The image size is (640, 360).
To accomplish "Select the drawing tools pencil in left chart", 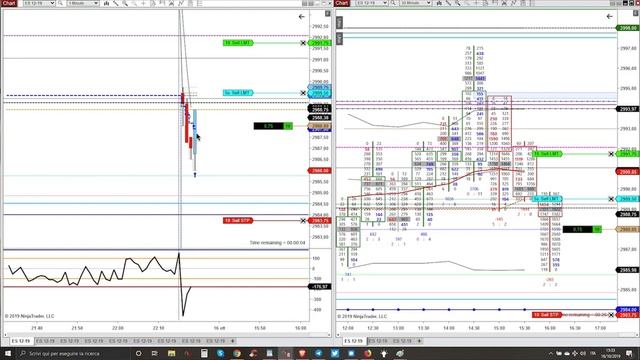I will click(116, 3).
